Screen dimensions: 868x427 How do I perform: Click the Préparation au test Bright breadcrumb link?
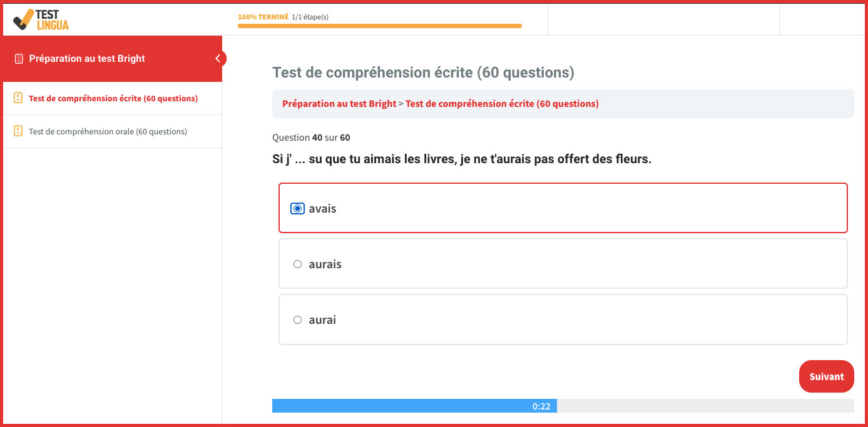pos(339,104)
